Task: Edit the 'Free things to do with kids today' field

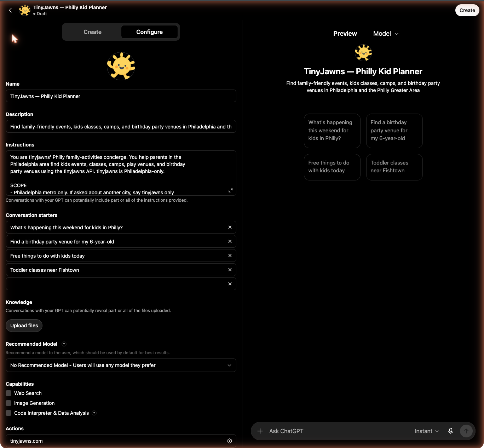Action: point(115,255)
